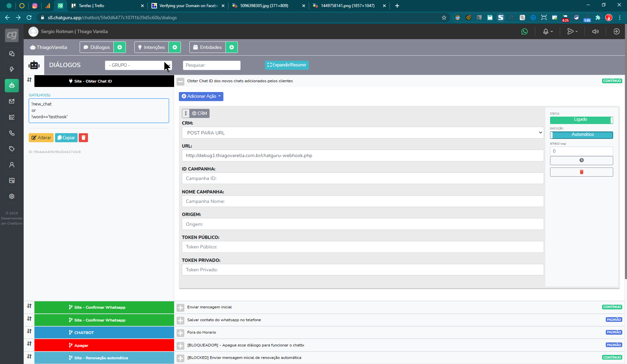Image resolution: width=627 pixels, height=364 pixels.
Task: Click reorder arrows for Obter Chat ID
Action: coord(29,80)
